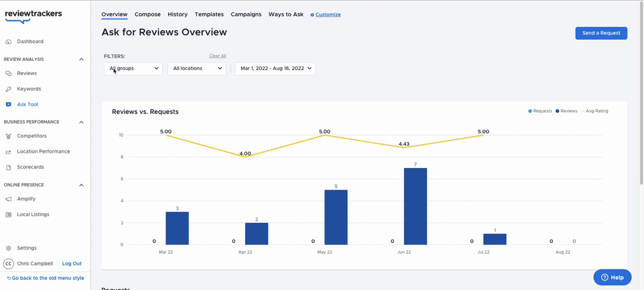Open the All locations dropdown
644x290 pixels.
(197, 69)
